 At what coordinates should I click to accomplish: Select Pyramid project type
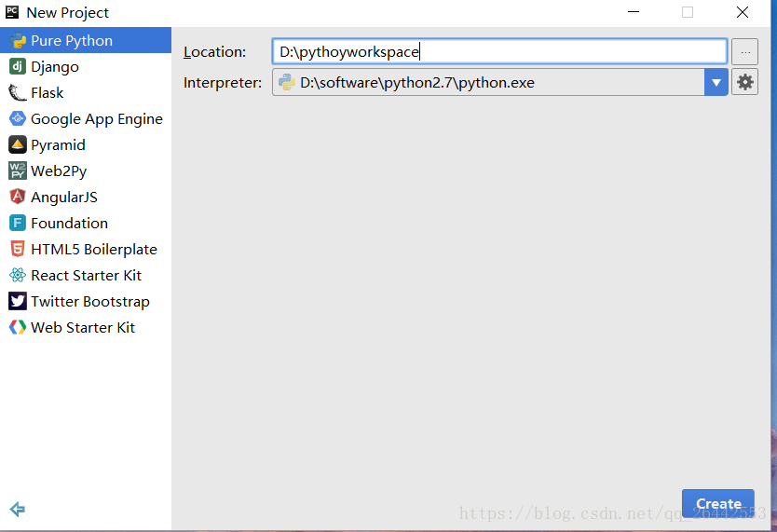coord(86,144)
